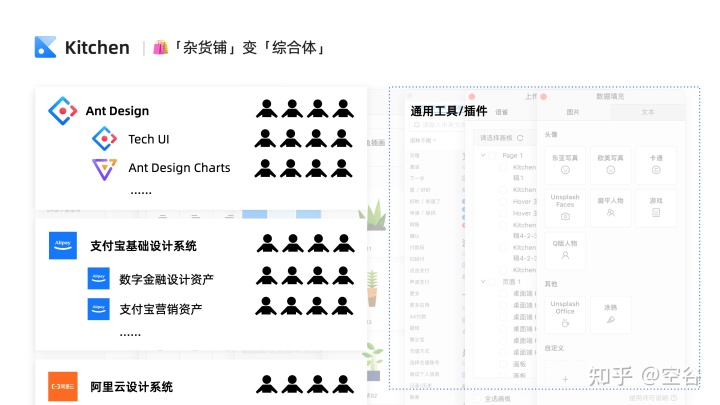Click the 阿里云设计系统 heading

click(x=131, y=387)
